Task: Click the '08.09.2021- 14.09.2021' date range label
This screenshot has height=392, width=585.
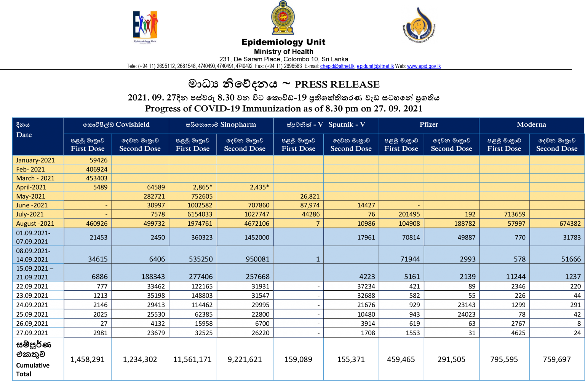Action: (x=33, y=255)
